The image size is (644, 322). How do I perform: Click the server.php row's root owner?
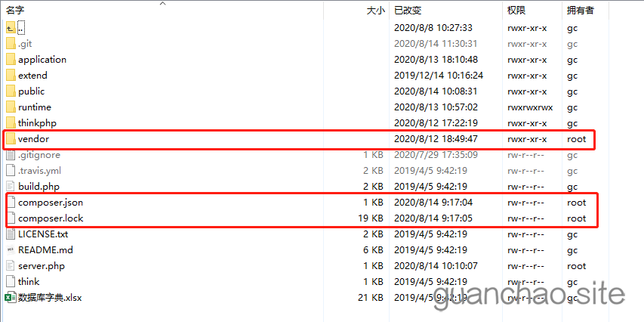click(577, 266)
